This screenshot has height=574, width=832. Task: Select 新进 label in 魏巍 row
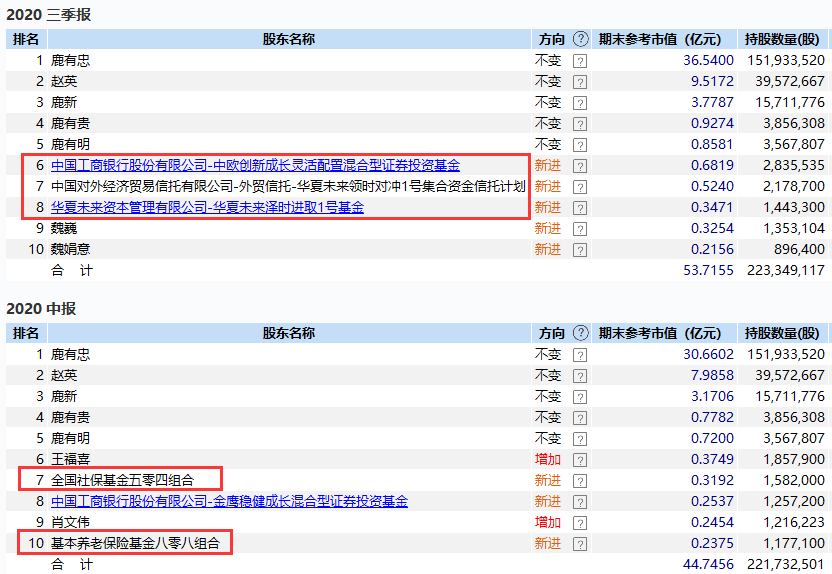548,228
